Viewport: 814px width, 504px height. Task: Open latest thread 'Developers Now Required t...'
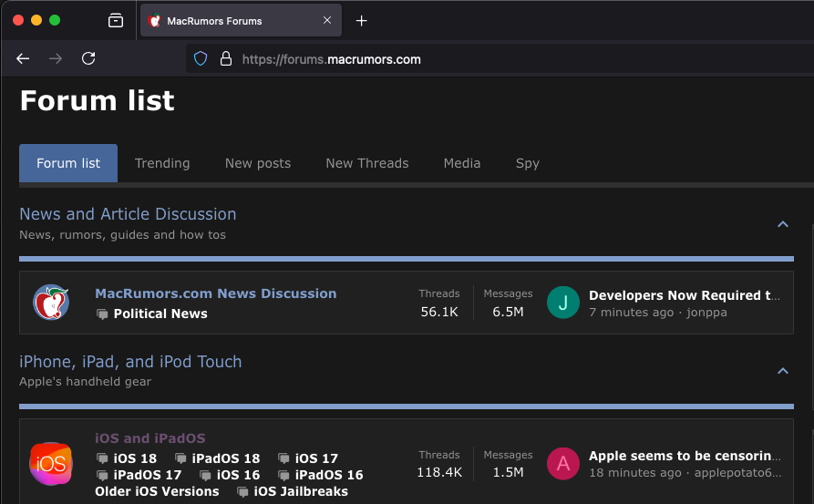[x=685, y=295]
